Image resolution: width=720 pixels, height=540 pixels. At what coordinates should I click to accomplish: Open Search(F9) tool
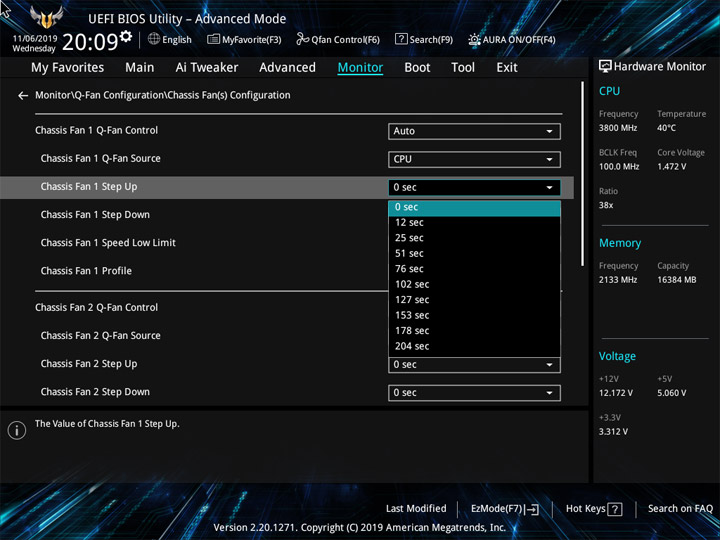tap(424, 39)
